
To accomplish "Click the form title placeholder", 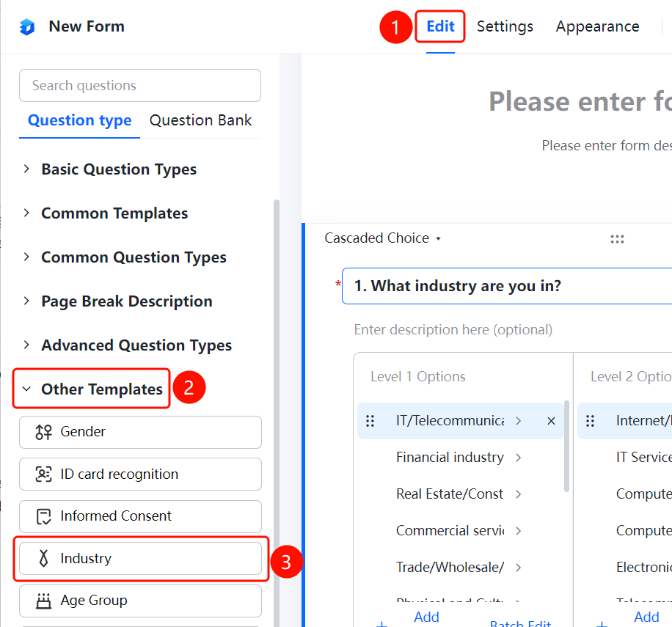I will 580,101.
